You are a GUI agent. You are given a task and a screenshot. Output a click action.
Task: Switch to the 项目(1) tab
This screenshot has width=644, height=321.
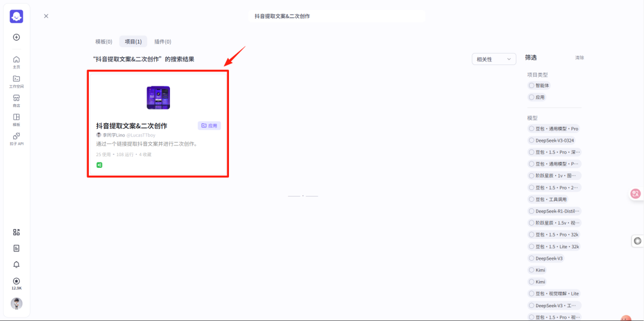[133, 42]
